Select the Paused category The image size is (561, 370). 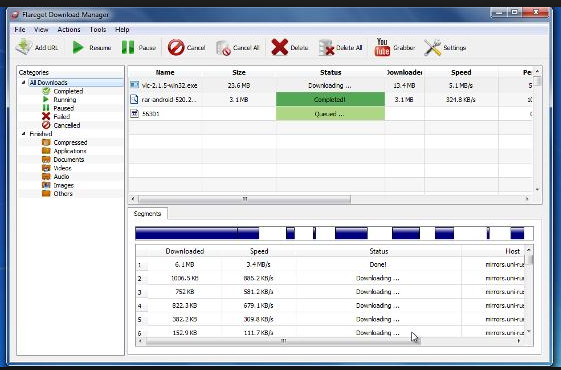(63, 108)
